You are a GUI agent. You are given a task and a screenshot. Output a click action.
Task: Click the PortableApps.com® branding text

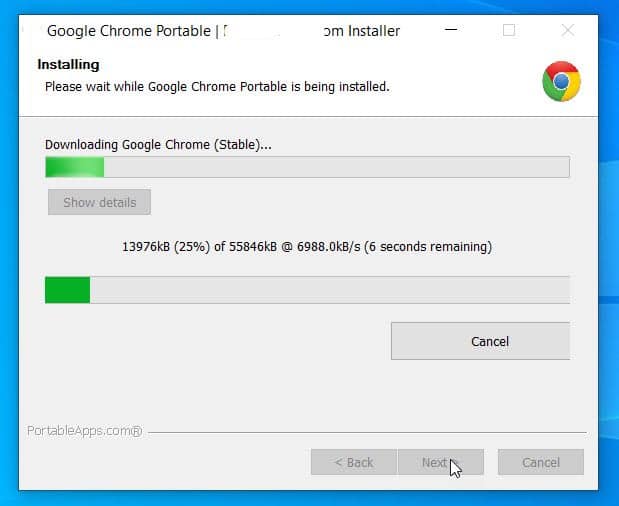click(x=84, y=431)
